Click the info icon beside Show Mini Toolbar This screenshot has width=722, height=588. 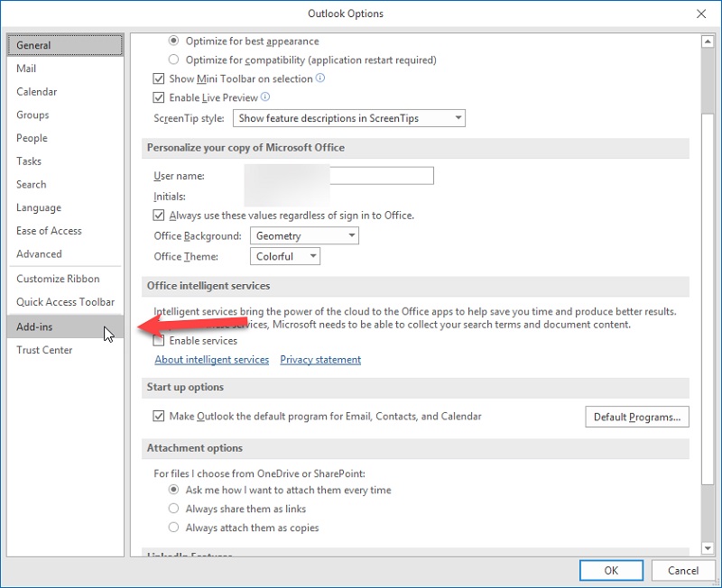[x=320, y=78]
